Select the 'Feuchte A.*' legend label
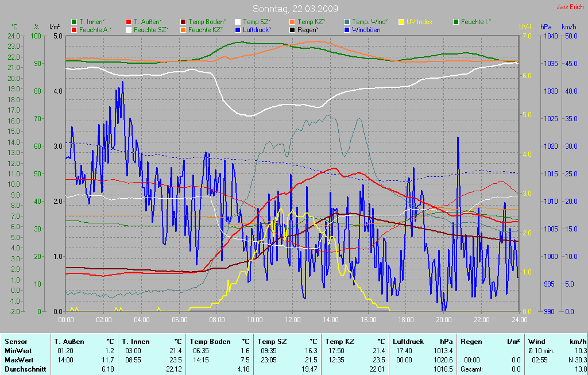This screenshot has height=375, width=588. (95, 30)
